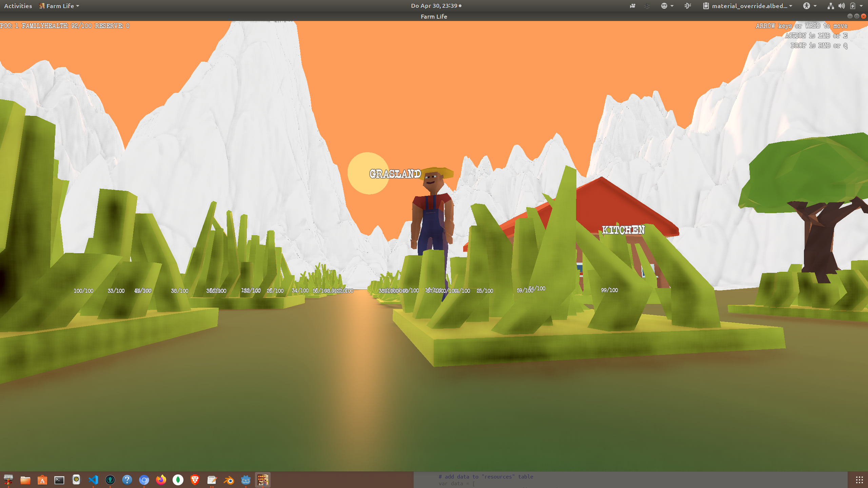The width and height of the screenshot is (868, 488).
Task: Open the material_override clipboard dropdown
Action: pyautogui.click(x=748, y=6)
